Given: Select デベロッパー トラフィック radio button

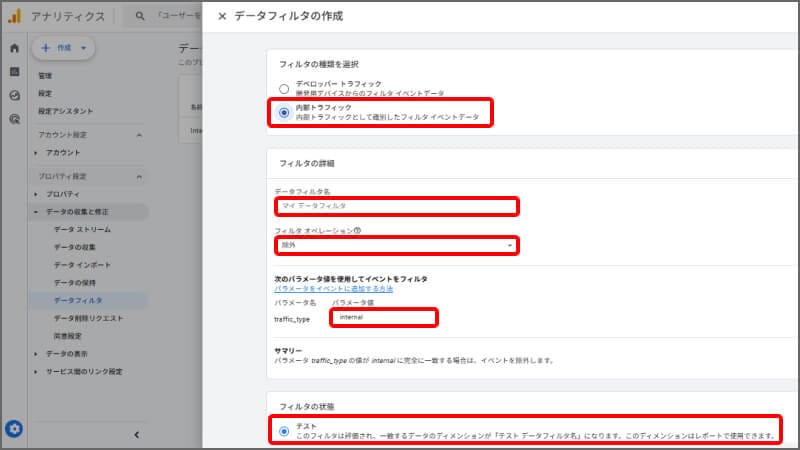Looking at the screenshot, I should point(284,88).
